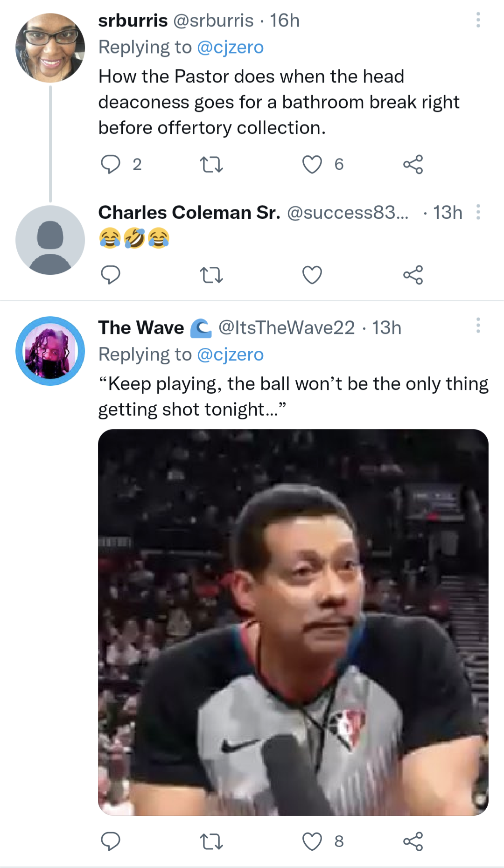Image resolution: width=504 pixels, height=868 pixels.
Task: Reply to Charles Coleman Sr.'s emoji tweet
Action: pyautogui.click(x=111, y=275)
